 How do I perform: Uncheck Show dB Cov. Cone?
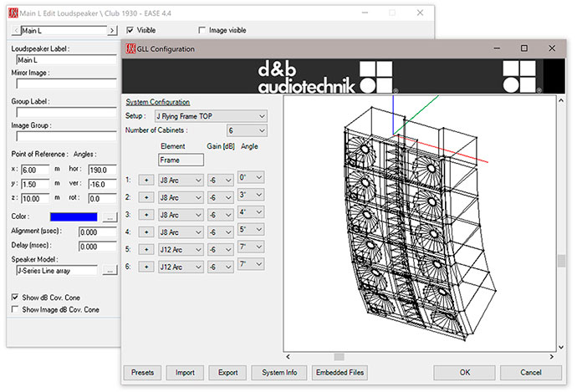[15, 297]
